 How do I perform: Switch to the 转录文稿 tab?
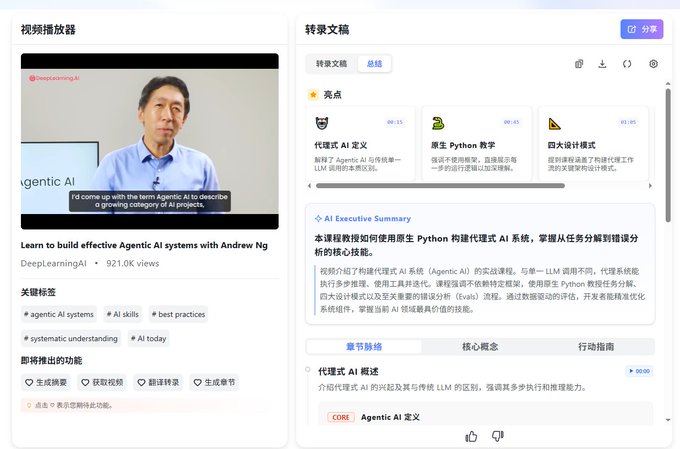331,64
